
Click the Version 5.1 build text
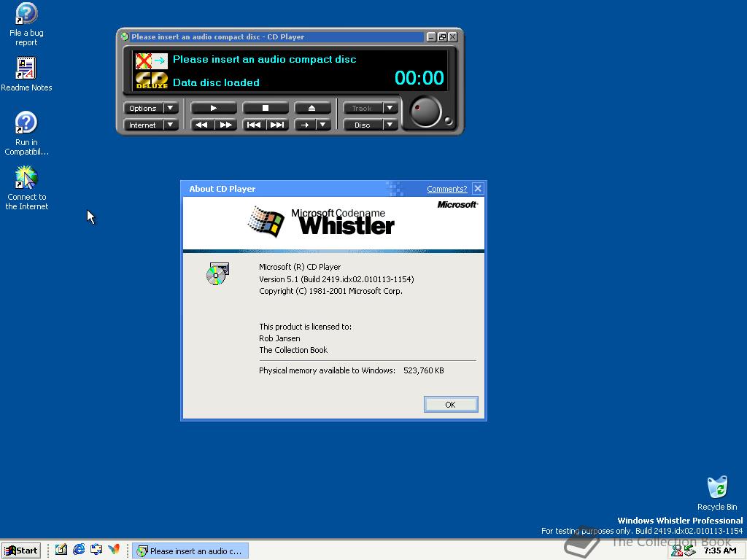[x=336, y=279]
